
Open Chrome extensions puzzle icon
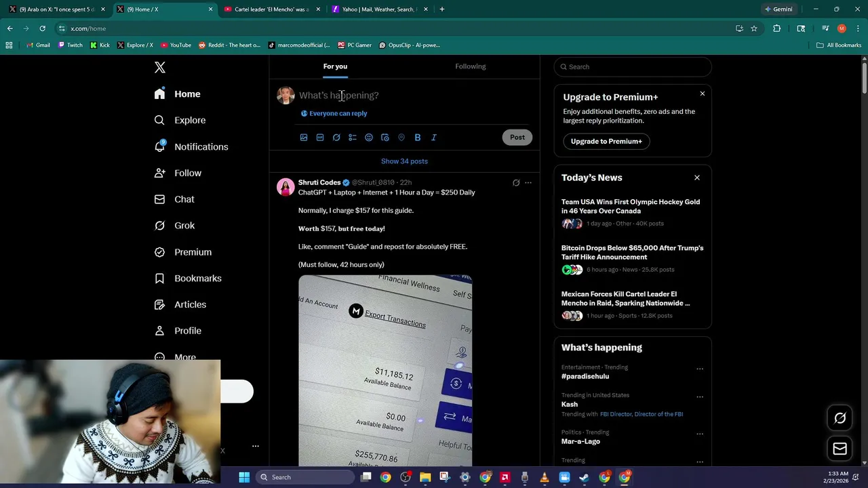tap(777, 28)
